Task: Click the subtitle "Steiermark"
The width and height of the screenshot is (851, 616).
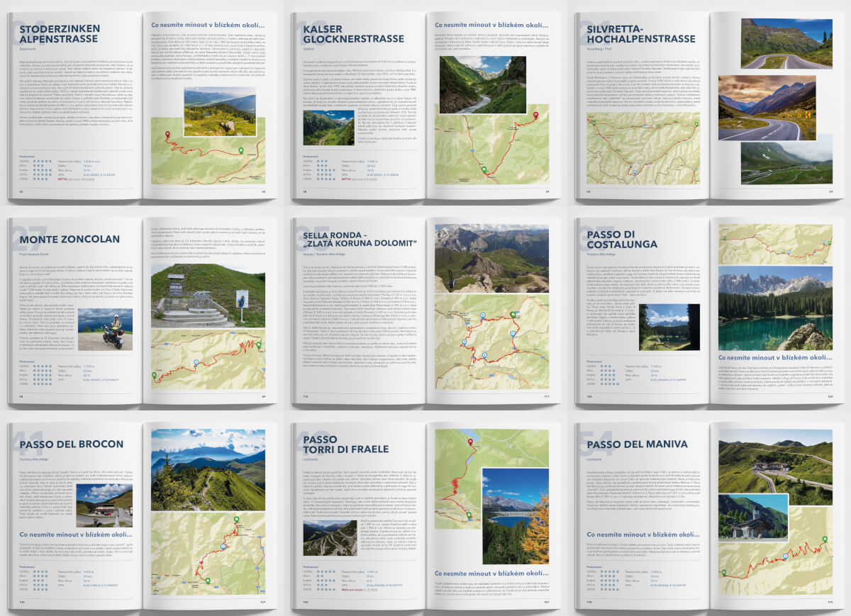Action: coord(27,50)
